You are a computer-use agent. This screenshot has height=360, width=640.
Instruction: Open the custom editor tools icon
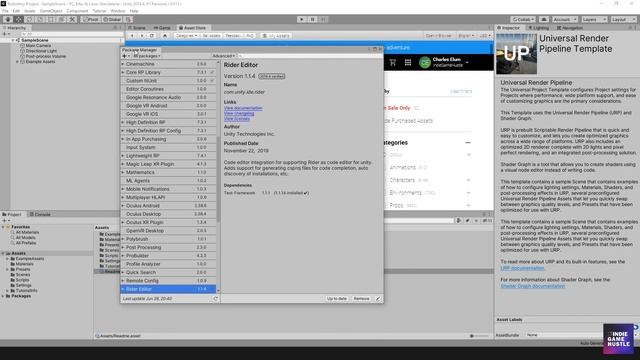point(72,20)
